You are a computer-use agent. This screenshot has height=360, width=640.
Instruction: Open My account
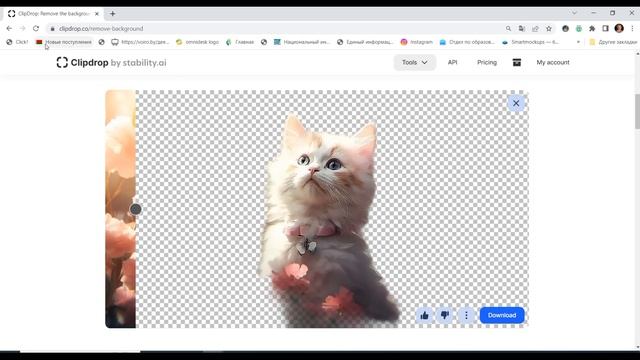[553, 62]
